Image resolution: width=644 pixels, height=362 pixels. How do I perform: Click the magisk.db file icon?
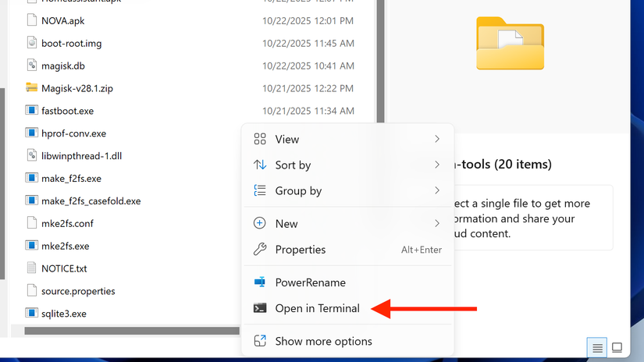click(x=32, y=66)
